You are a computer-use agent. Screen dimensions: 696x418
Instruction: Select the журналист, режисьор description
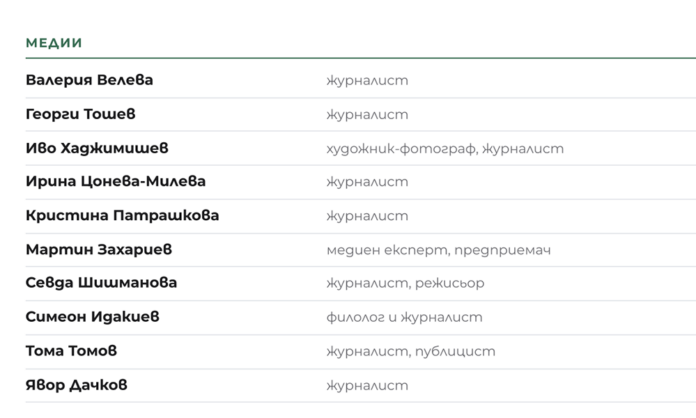(x=405, y=283)
